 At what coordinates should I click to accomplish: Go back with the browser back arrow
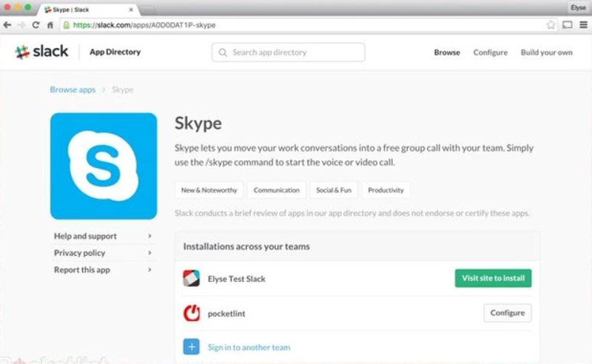click(7, 25)
